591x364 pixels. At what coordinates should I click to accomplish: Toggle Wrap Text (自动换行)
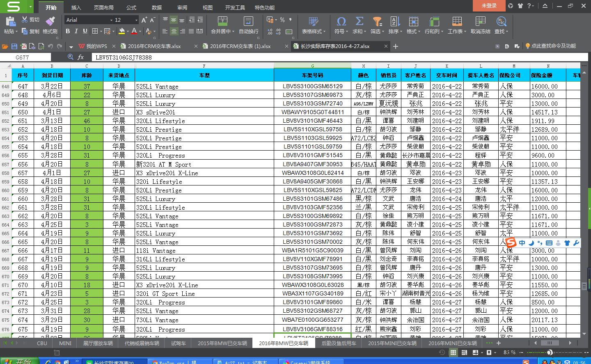pos(248,25)
